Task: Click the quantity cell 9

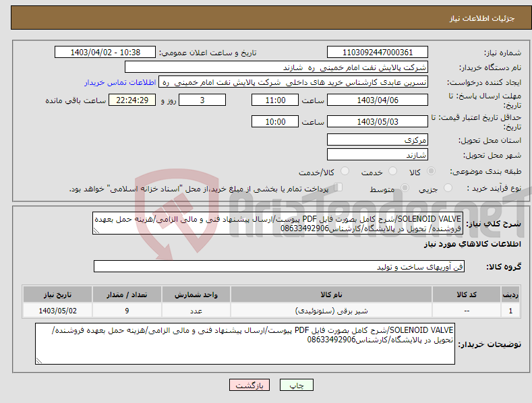Action: pyautogui.click(x=127, y=311)
